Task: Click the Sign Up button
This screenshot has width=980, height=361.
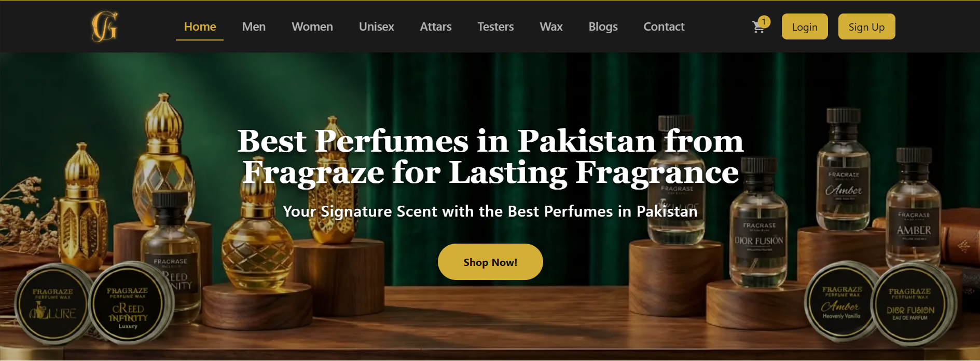Action: click(866, 26)
